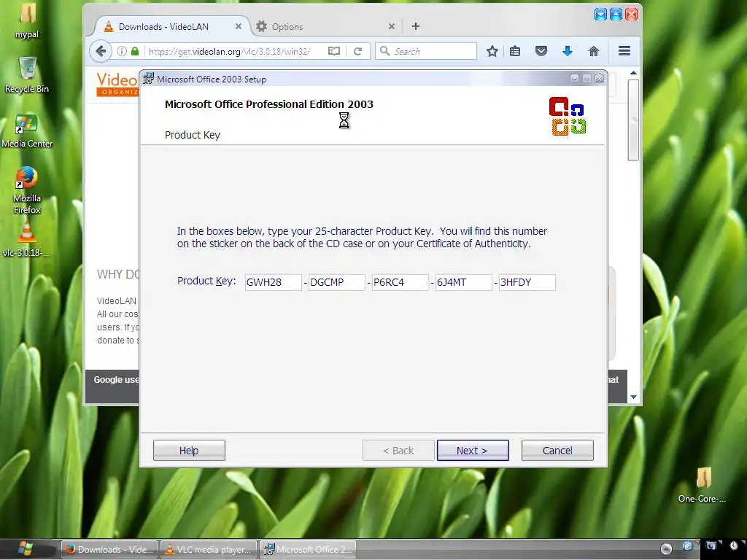The height and width of the screenshot is (560, 747).
Task: Select the Recycle Bin desktop icon
Action: pos(27,75)
